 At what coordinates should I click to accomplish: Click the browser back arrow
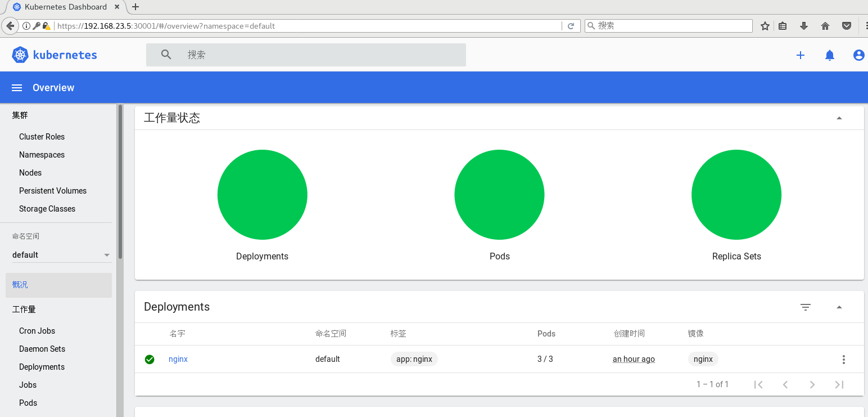click(x=10, y=26)
